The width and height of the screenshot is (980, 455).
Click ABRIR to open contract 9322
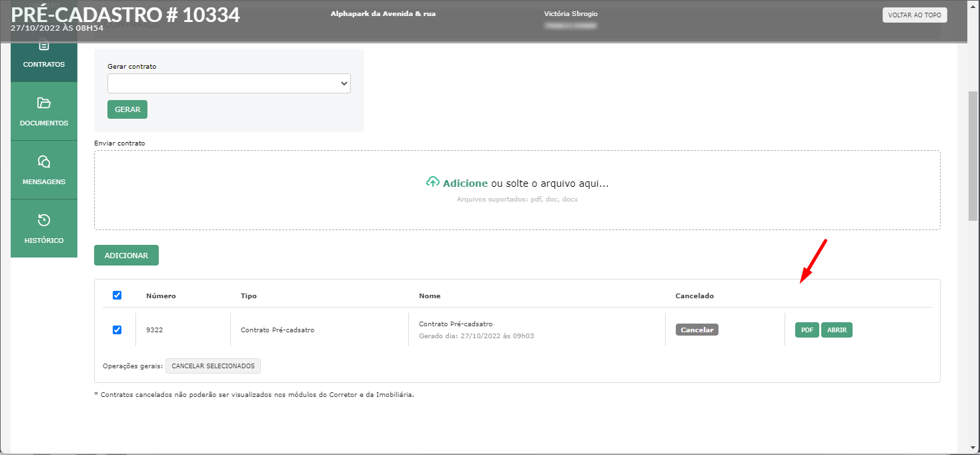(x=837, y=330)
